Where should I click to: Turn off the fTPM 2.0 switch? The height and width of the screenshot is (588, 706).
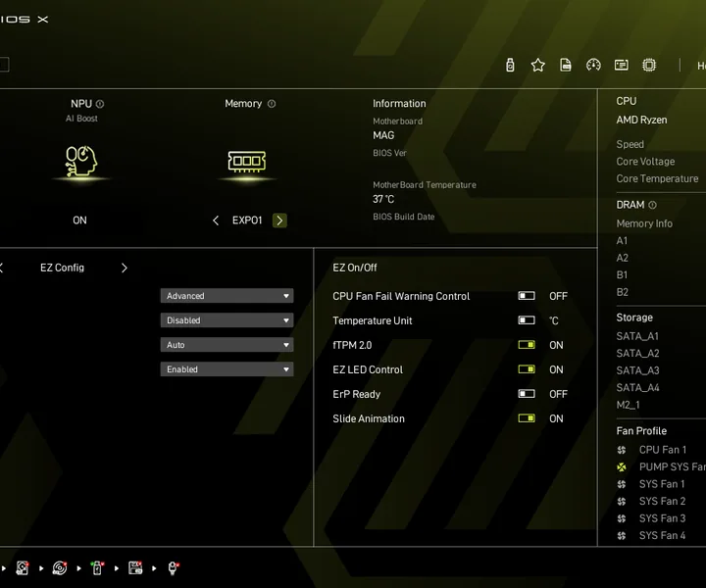click(x=527, y=345)
